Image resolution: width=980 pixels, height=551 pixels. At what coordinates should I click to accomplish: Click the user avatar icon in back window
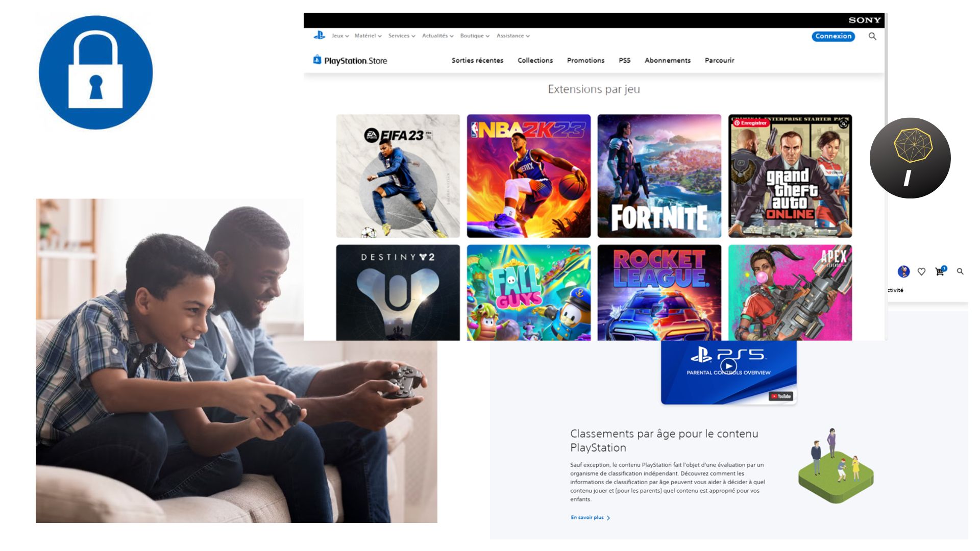tap(903, 271)
